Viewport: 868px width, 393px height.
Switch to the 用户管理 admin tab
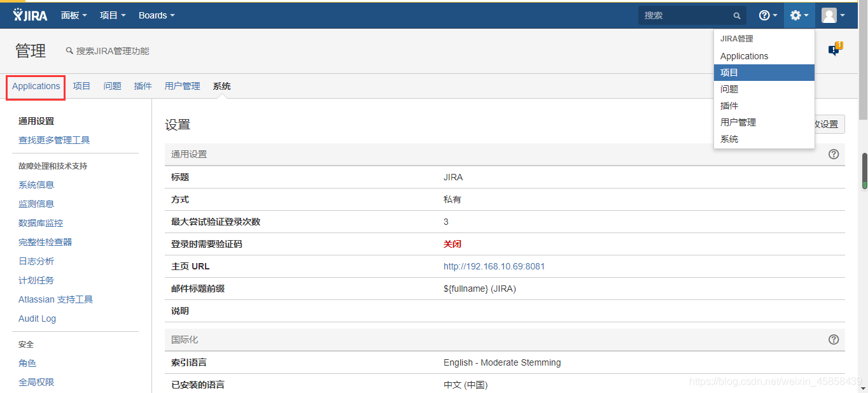coord(182,86)
